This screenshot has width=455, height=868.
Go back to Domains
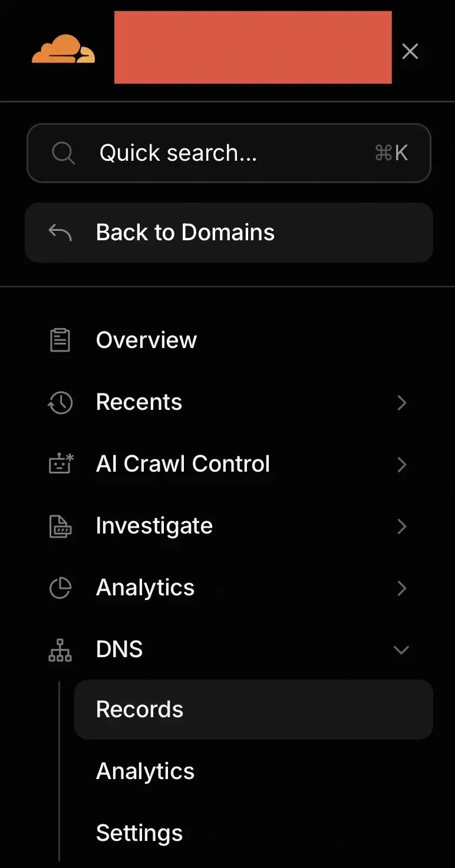[229, 233]
